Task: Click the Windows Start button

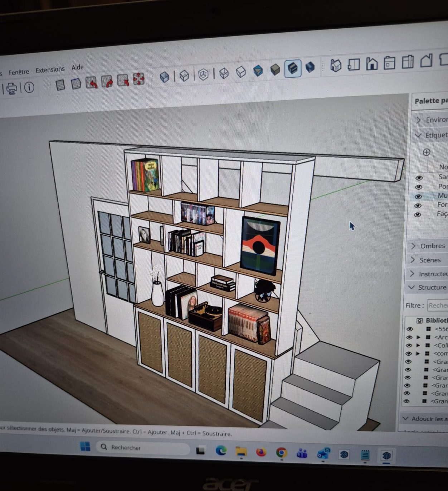Action: pos(85,446)
